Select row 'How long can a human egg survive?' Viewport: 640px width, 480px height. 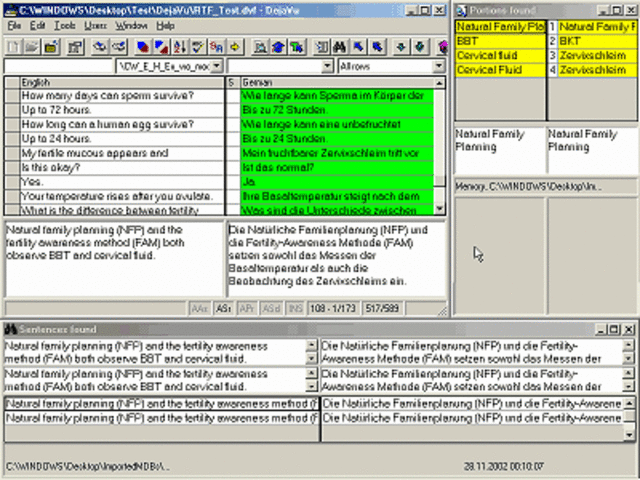coord(122,124)
